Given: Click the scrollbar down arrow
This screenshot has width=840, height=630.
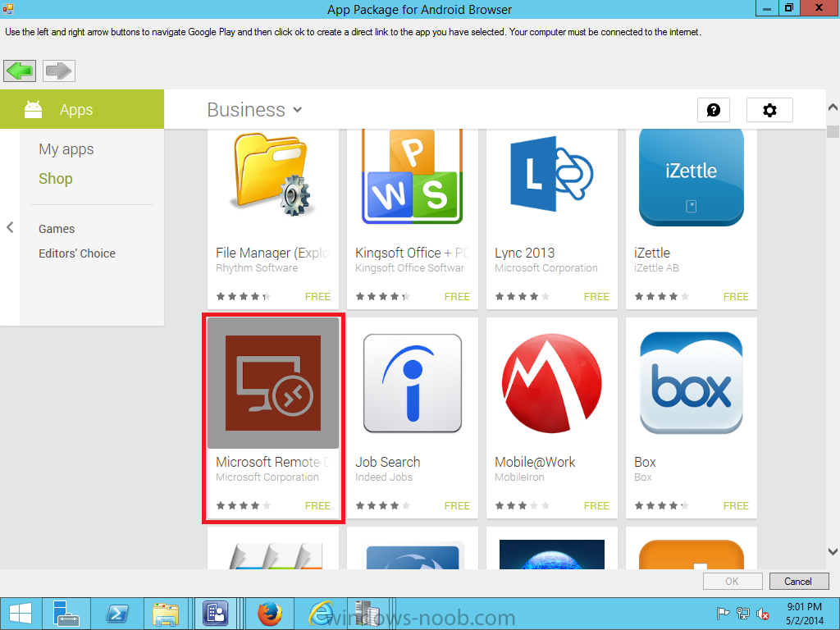Looking at the screenshot, I should 833,551.
